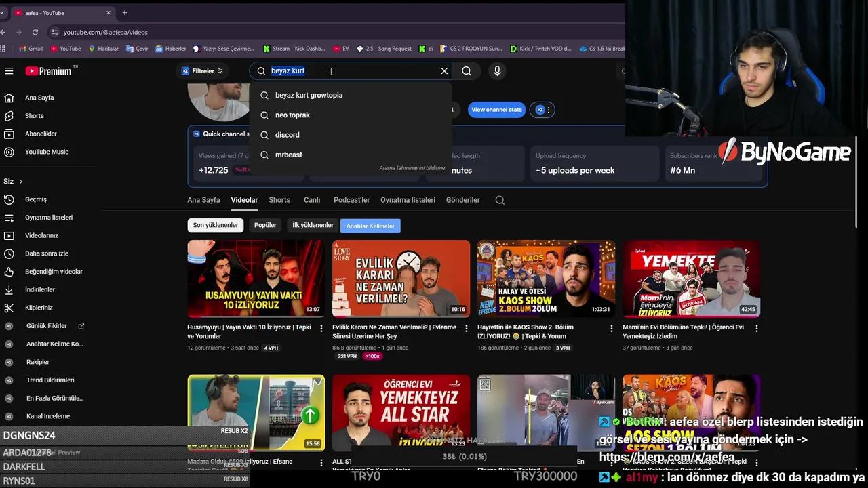Click View channel stats button
This screenshot has height=488, width=868.
(496, 110)
